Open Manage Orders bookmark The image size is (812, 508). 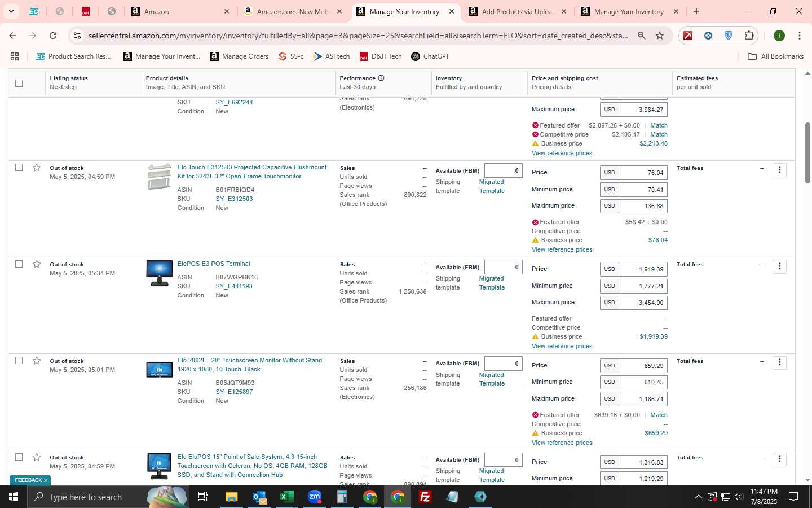pos(239,56)
